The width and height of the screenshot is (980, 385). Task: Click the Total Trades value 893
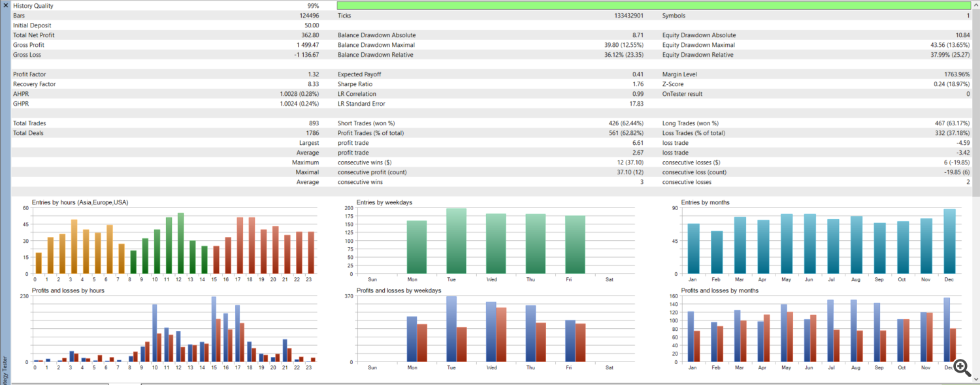click(x=314, y=123)
